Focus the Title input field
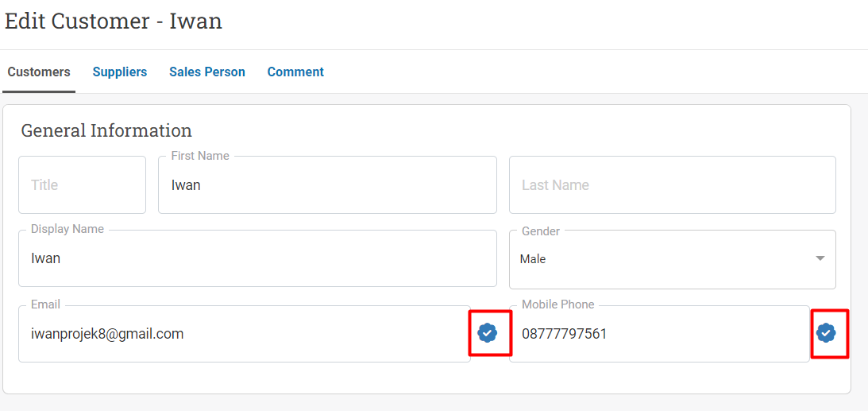 (x=82, y=184)
